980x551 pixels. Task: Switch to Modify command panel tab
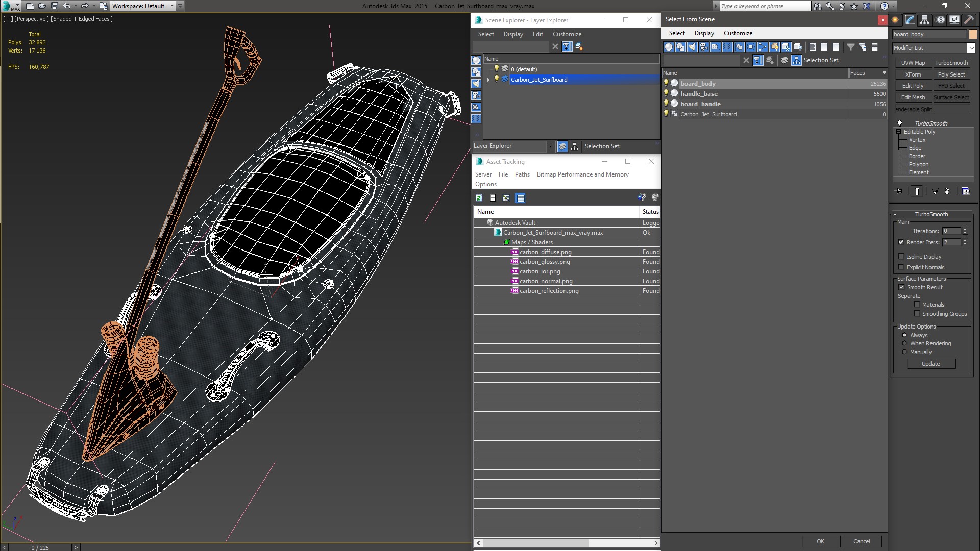[x=910, y=20]
